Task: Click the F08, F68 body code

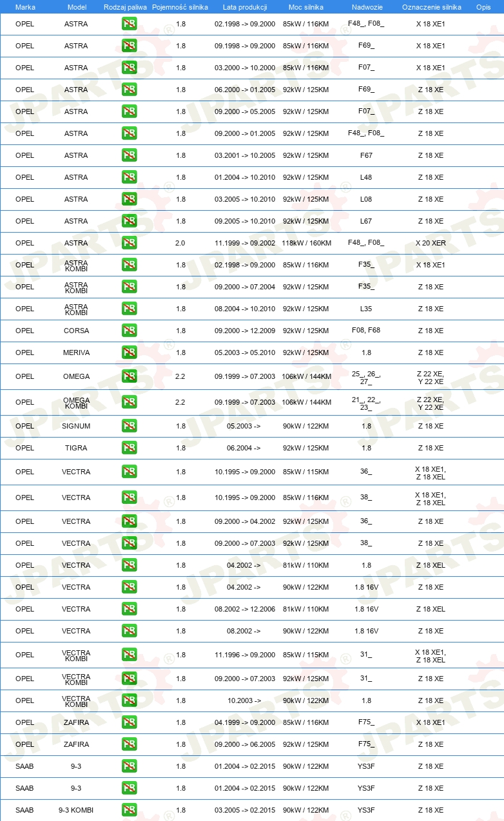Action: pos(366,331)
